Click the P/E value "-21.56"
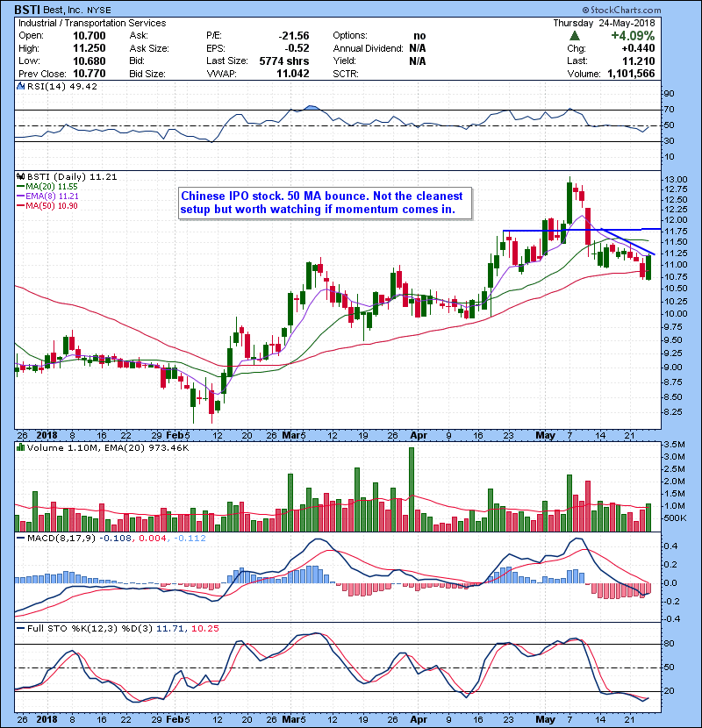This screenshot has width=702, height=728. tap(294, 36)
